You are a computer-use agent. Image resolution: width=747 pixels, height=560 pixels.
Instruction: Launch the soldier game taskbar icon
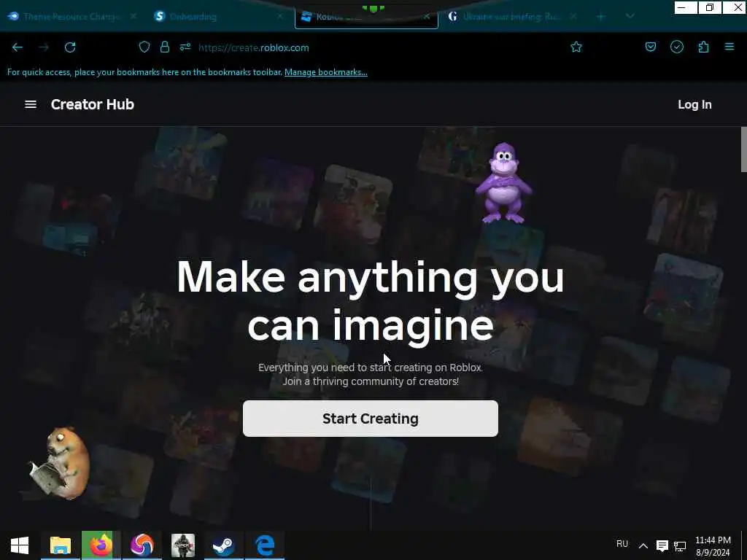click(x=183, y=545)
